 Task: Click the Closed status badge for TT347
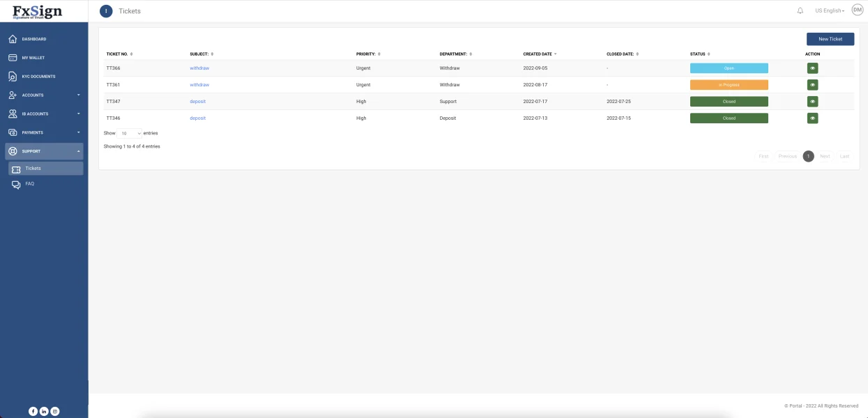point(729,102)
